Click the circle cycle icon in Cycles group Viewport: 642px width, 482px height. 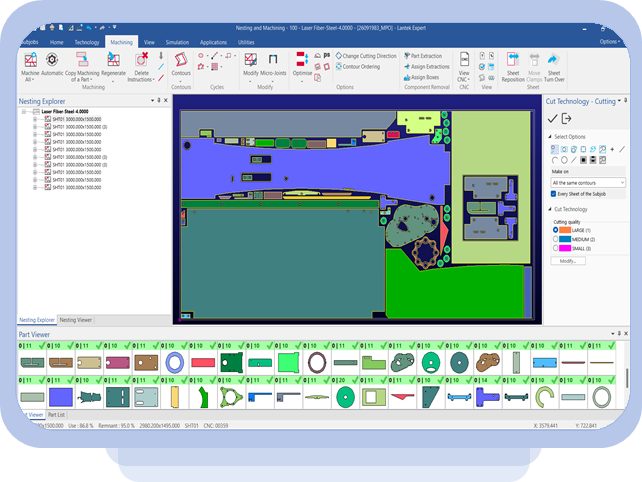pyautogui.click(x=201, y=55)
